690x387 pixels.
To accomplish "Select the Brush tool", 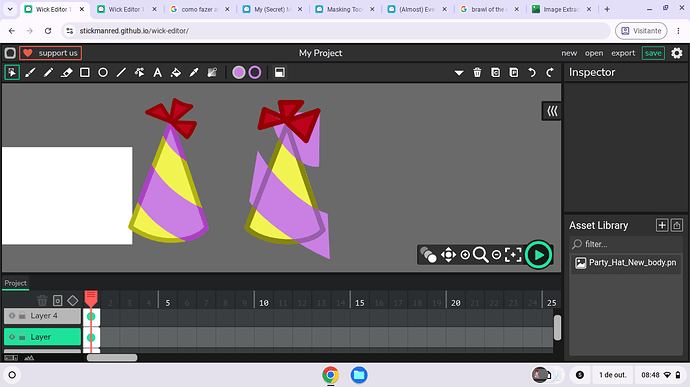I will tap(30, 72).
